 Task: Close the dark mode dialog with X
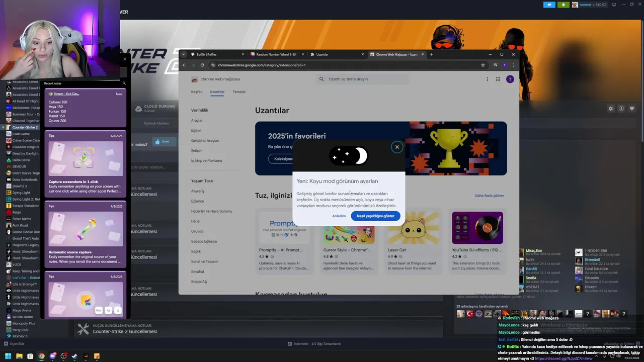397,147
